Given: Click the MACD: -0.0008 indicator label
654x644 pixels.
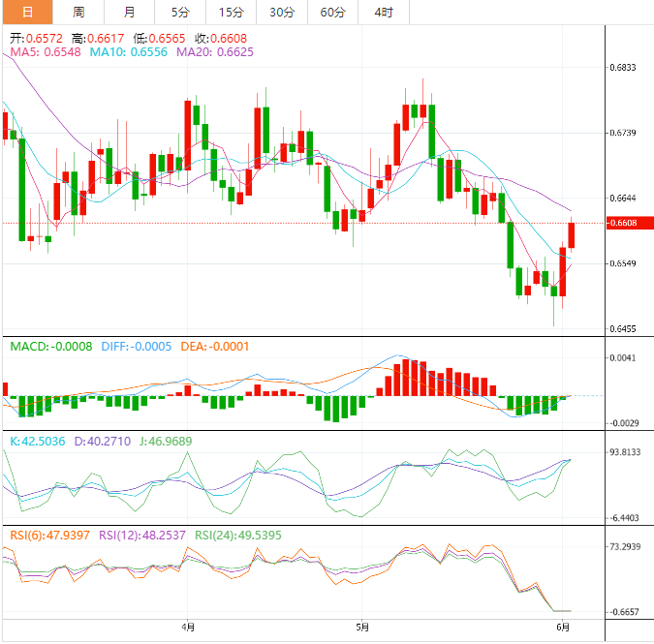Looking at the screenshot, I should pyautogui.click(x=51, y=346).
